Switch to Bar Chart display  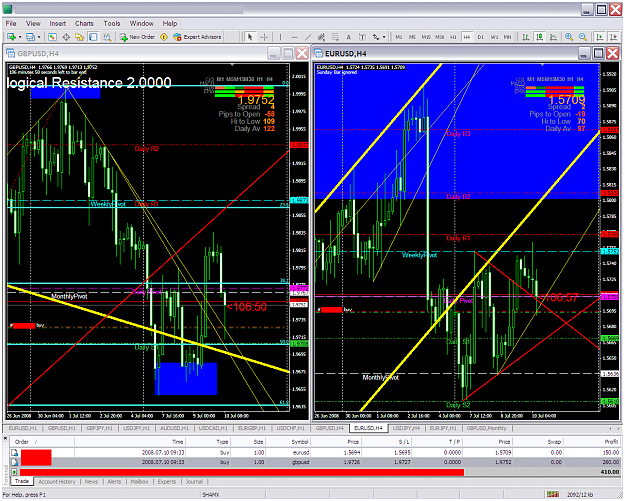pyautogui.click(x=526, y=37)
